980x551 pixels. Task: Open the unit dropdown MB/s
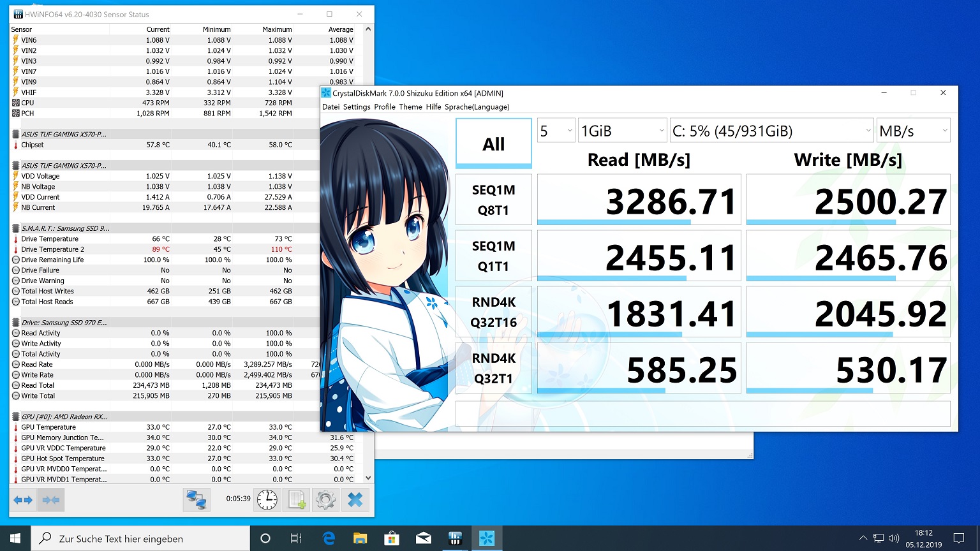(914, 131)
